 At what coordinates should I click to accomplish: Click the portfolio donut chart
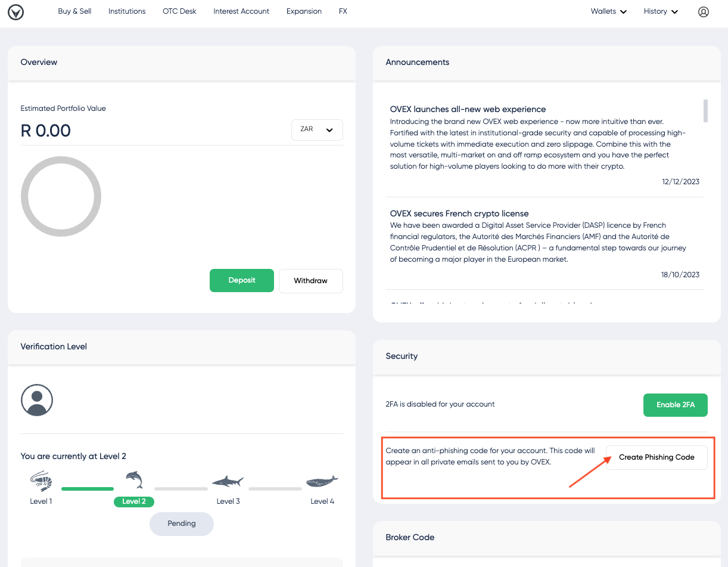click(61, 196)
